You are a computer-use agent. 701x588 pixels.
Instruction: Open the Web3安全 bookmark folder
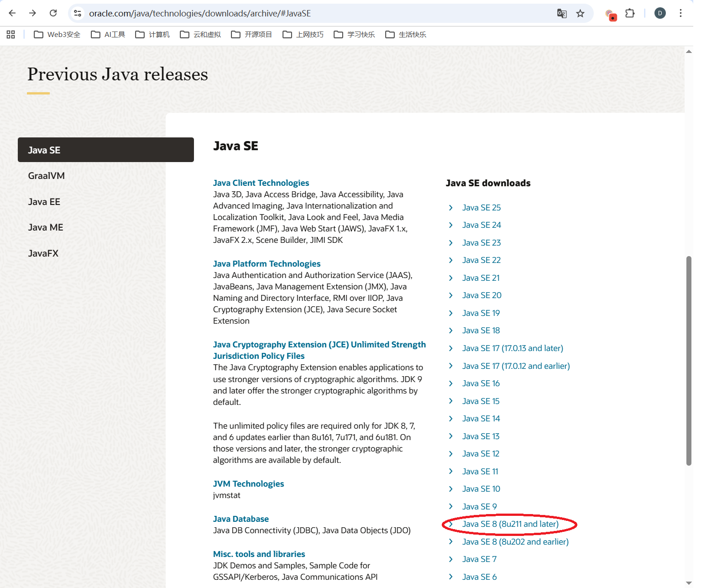click(x=57, y=35)
